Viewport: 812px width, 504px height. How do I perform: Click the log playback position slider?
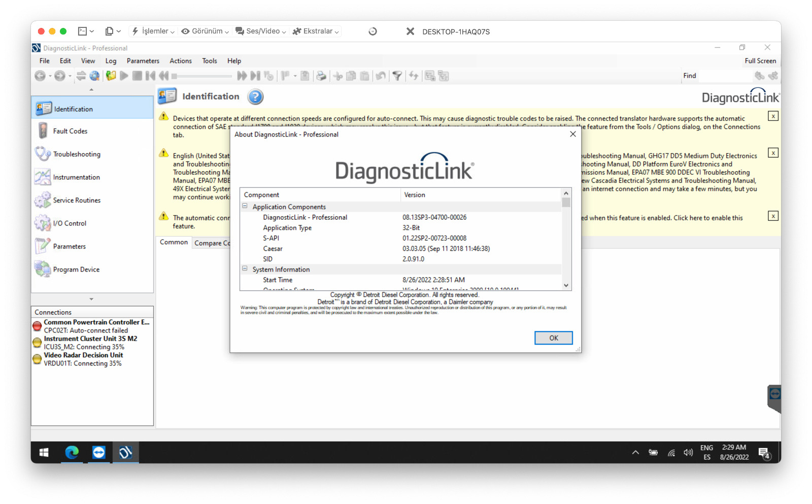[x=201, y=76]
